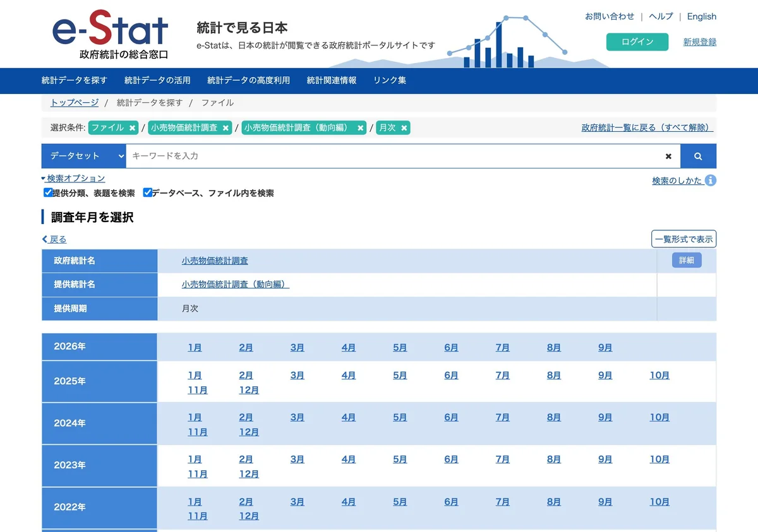This screenshot has height=532, width=758.
Task: Open the 小売物価統計調査 link in the table
Action: point(215,261)
